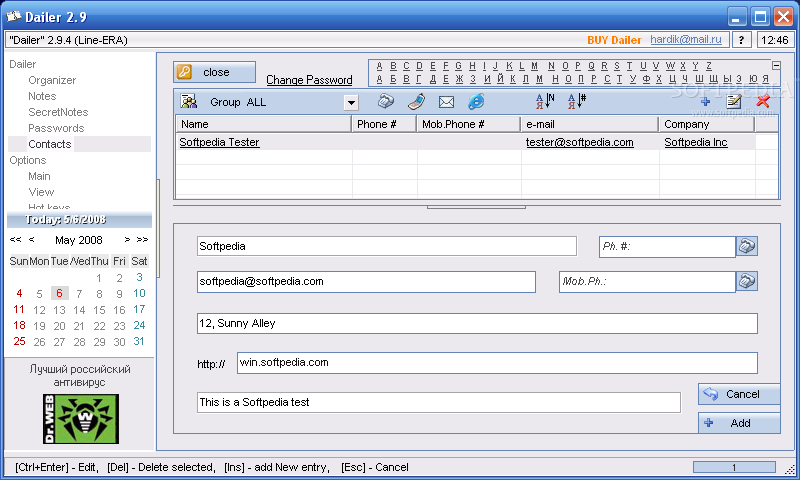
Task: Open the Group ALL dropdown
Action: [x=351, y=103]
